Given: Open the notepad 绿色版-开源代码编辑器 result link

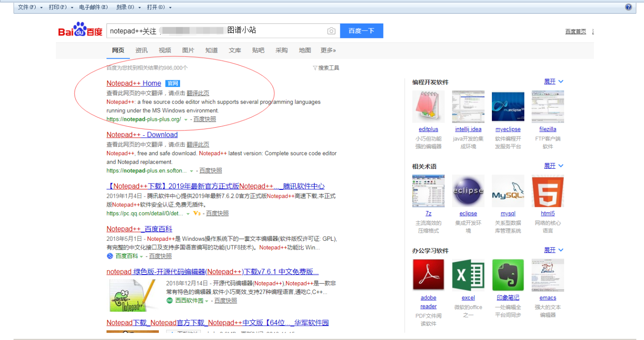Looking at the screenshot, I should [213, 272].
